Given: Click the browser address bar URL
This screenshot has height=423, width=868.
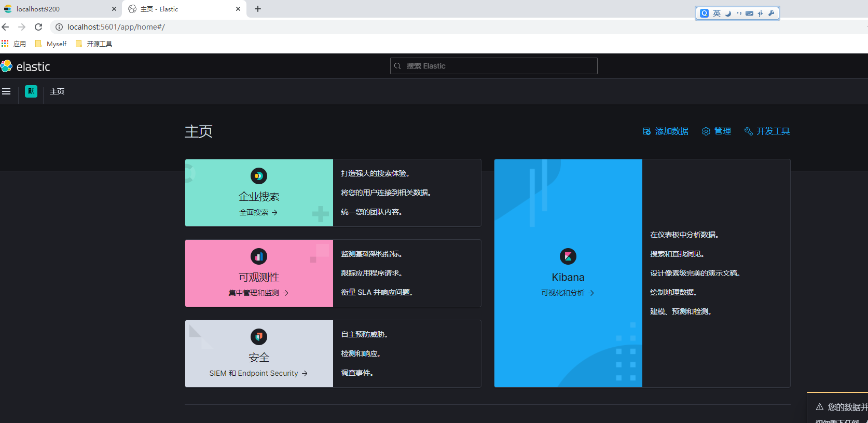Looking at the screenshot, I should point(116,27).
